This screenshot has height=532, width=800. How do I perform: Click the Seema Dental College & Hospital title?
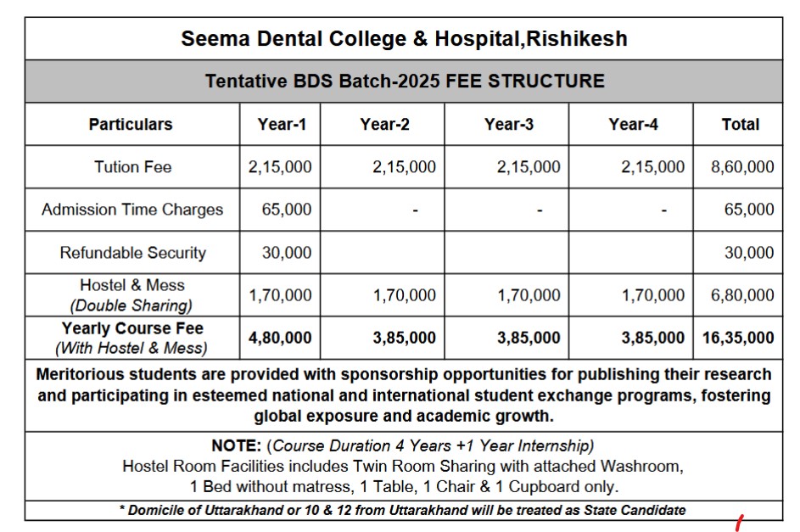click(x=404, y=39)
